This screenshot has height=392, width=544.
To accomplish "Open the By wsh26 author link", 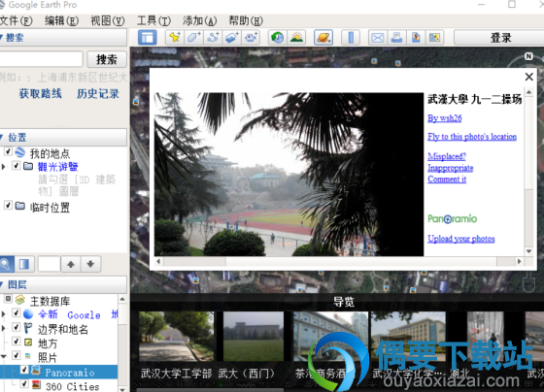I will pyautogui.click(x=445, y=118).
